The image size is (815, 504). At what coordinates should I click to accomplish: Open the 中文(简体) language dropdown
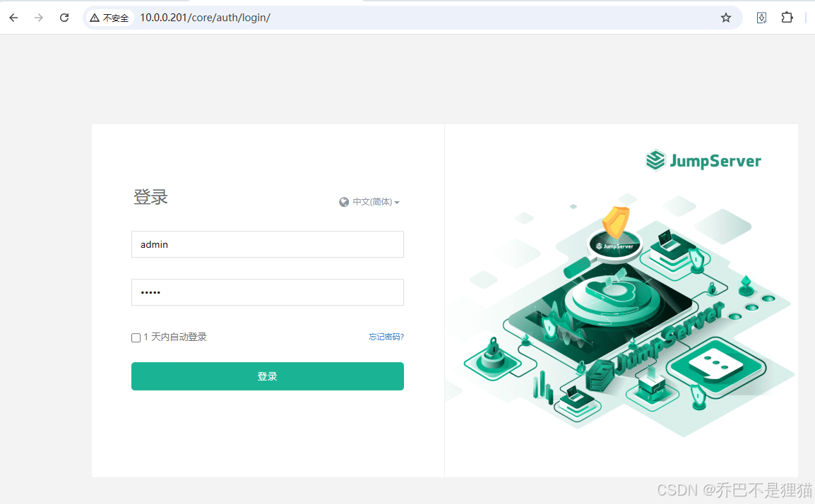pyautogui.click(x=376, y=202)
